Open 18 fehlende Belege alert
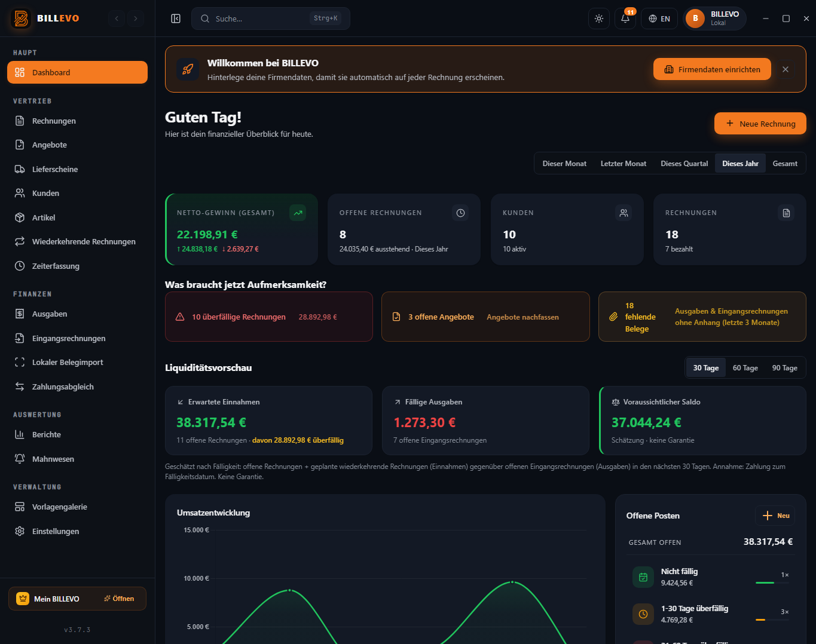The image size is (816, 644). pos(702,317)
